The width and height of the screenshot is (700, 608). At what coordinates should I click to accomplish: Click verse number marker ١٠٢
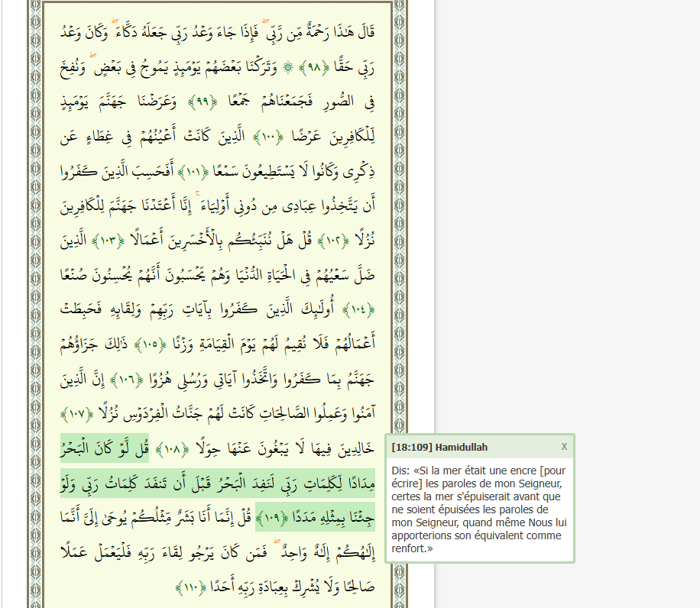pos(333,241)
